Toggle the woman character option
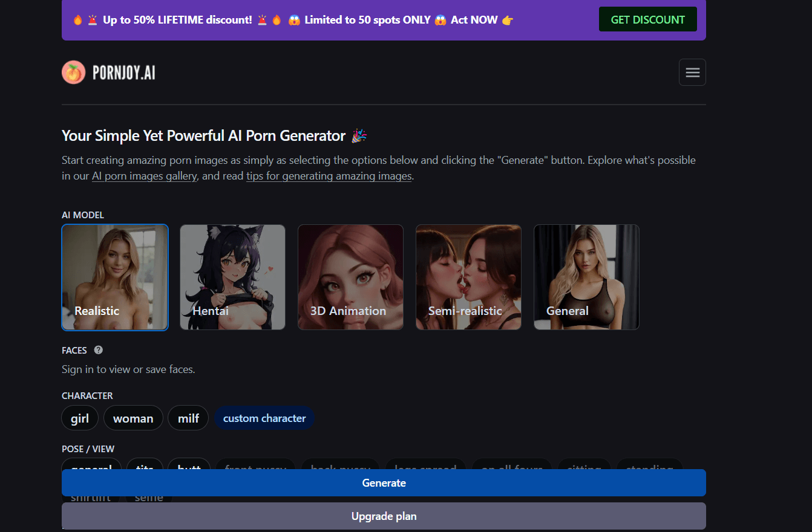 (133, 418)
